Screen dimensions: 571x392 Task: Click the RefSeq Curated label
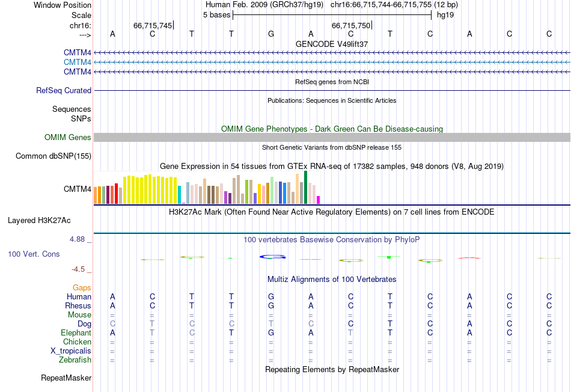pyautogui.click(x=64, y=90)
